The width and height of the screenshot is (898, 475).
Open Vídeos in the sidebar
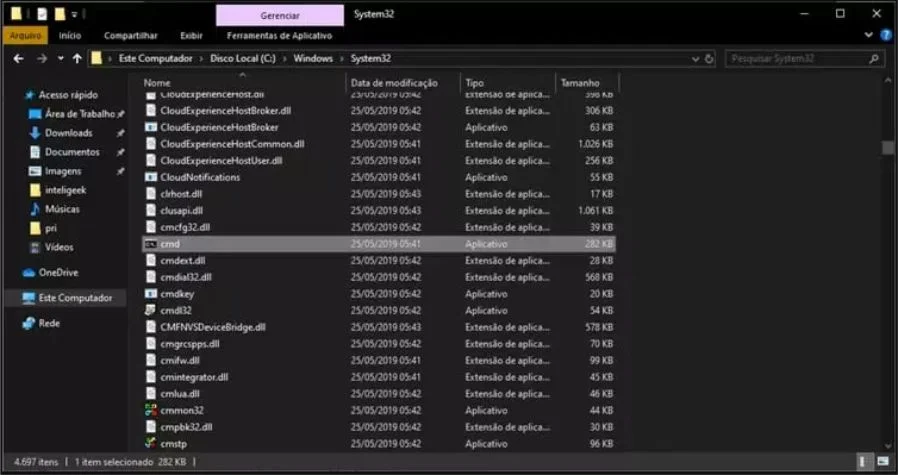[x=59, y=248]
